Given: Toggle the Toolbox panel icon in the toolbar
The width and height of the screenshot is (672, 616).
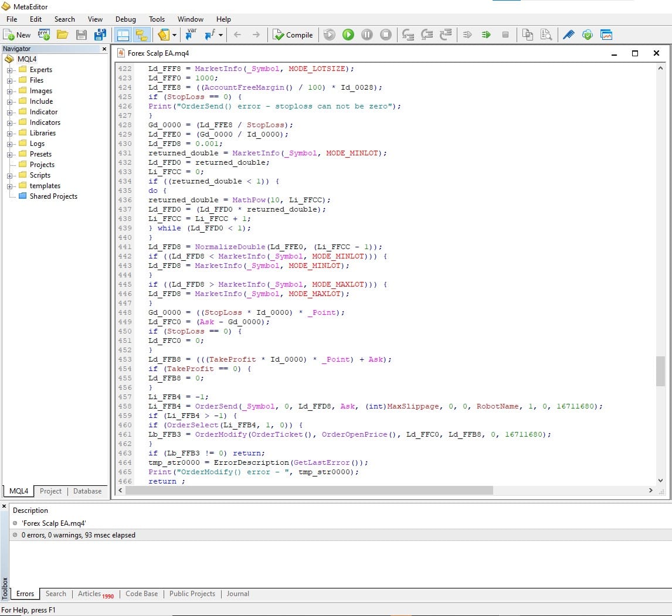Looking at the screenshot, I should point(123,35).
